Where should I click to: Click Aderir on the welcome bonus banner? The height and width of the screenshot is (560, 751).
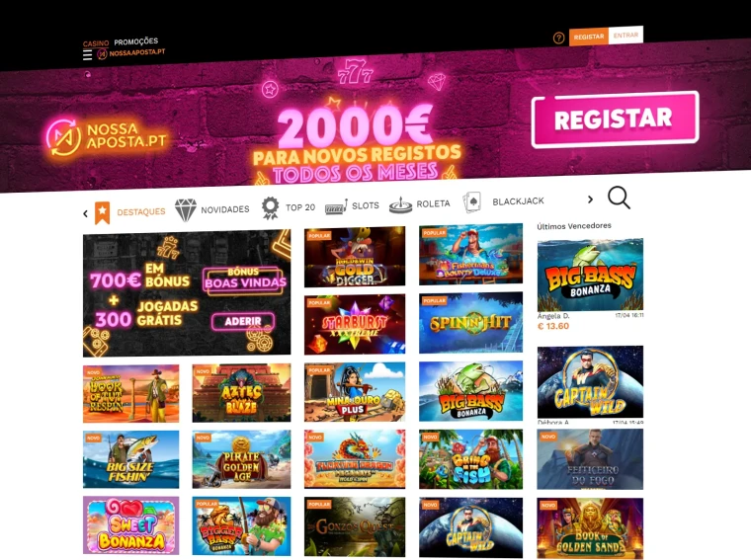pos(243,321)
